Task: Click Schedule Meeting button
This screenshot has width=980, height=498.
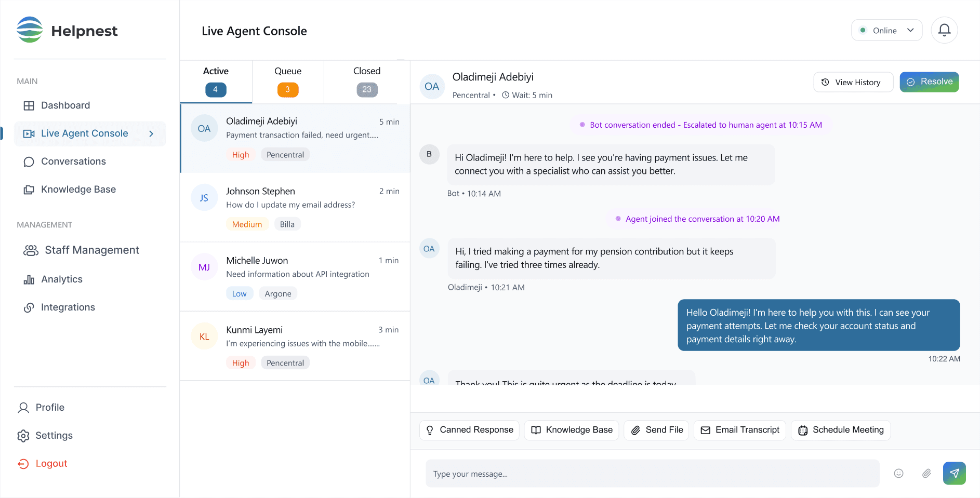Action: [841, 430]
